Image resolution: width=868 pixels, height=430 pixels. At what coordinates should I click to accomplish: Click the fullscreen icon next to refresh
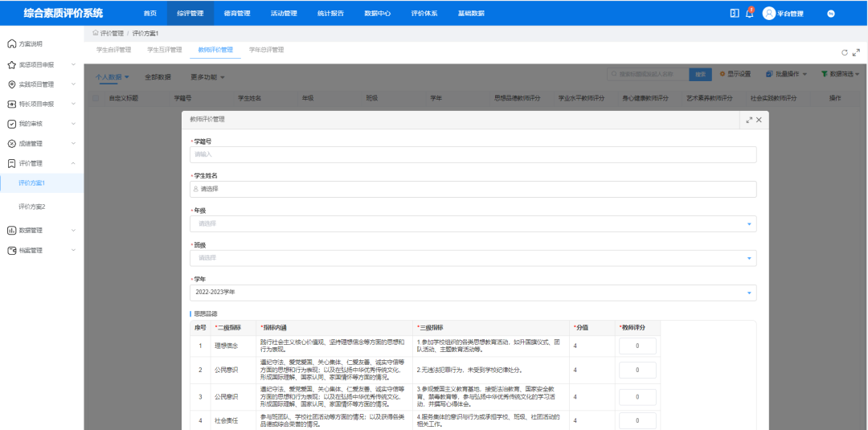(x=857, y=52)
